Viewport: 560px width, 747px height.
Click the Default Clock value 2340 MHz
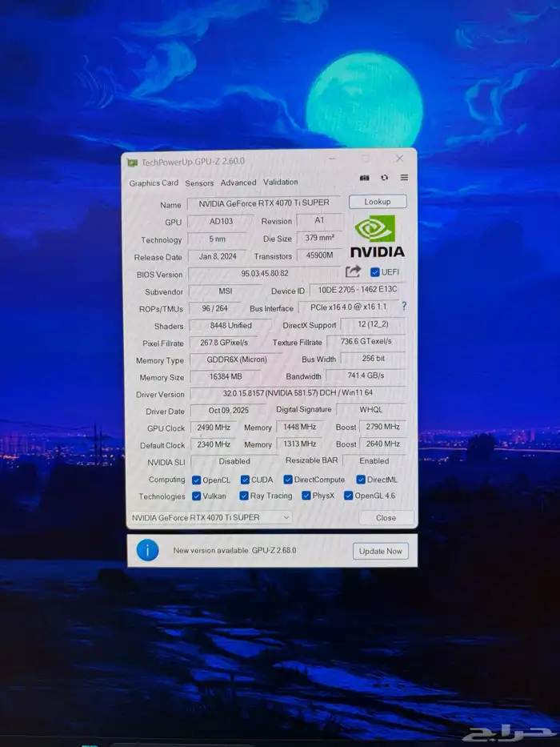pyautogui.click(x=214, y=444)
